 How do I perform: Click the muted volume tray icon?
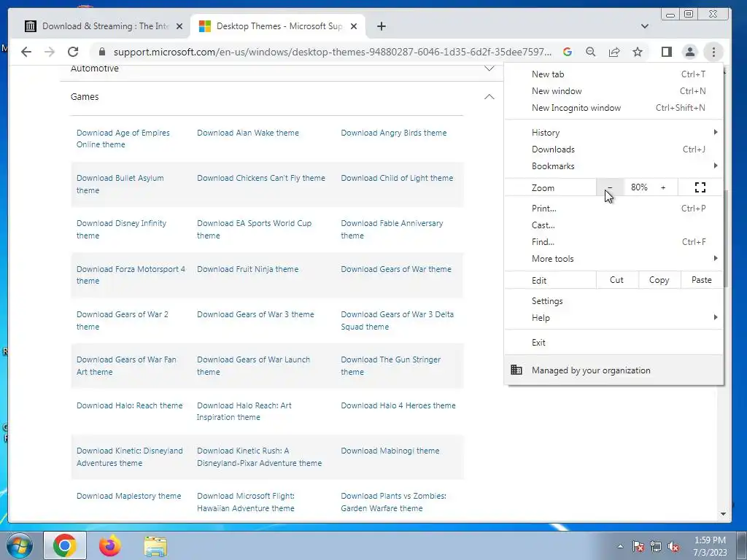673,546
